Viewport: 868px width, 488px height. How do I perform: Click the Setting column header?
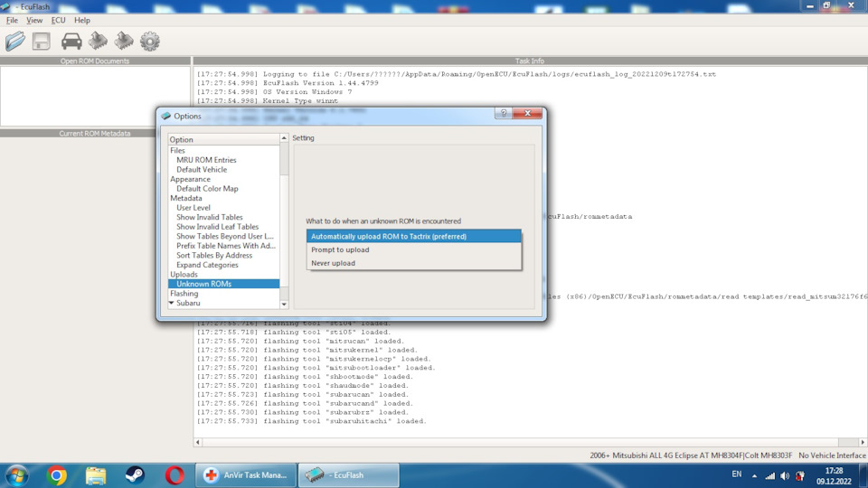(303, 137)
